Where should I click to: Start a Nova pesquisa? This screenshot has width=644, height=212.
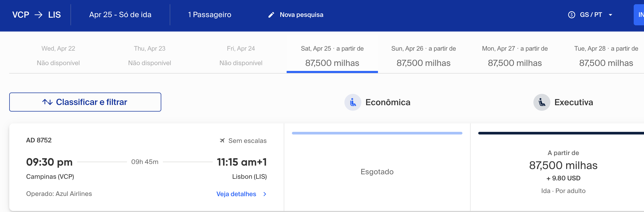click(301, 15)
